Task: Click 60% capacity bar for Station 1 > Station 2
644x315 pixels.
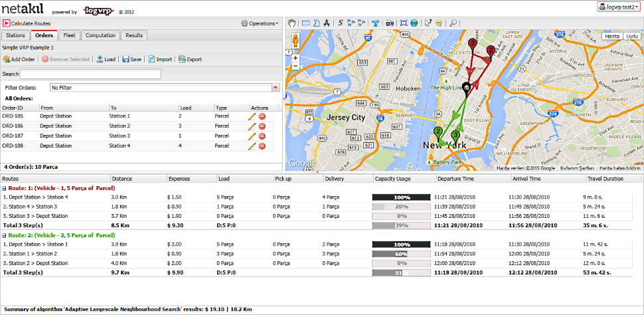Action: [401, 254]
